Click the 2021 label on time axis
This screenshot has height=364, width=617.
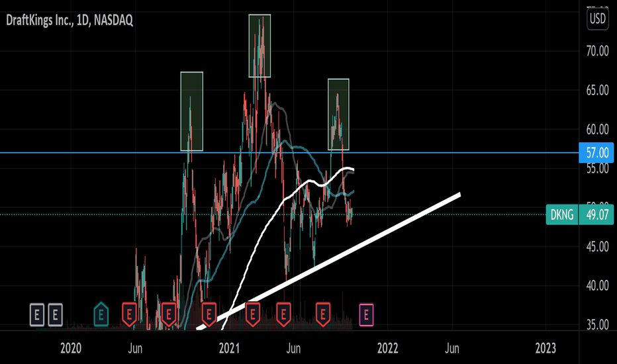[229, 348]
